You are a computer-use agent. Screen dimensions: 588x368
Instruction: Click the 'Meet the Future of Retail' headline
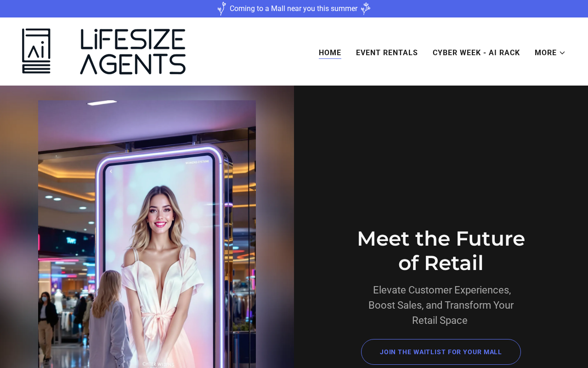(x=441, y=251)
